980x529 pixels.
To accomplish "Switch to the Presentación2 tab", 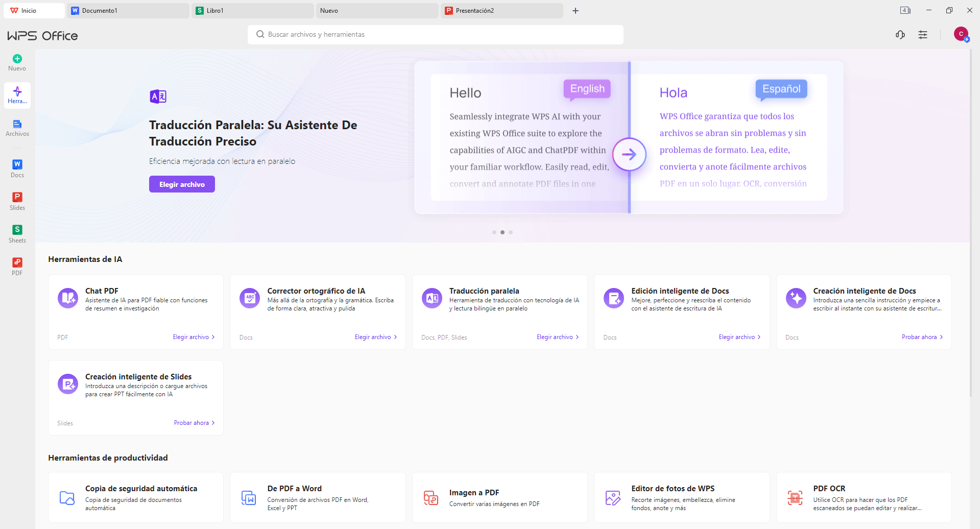I will pos(501,11).
